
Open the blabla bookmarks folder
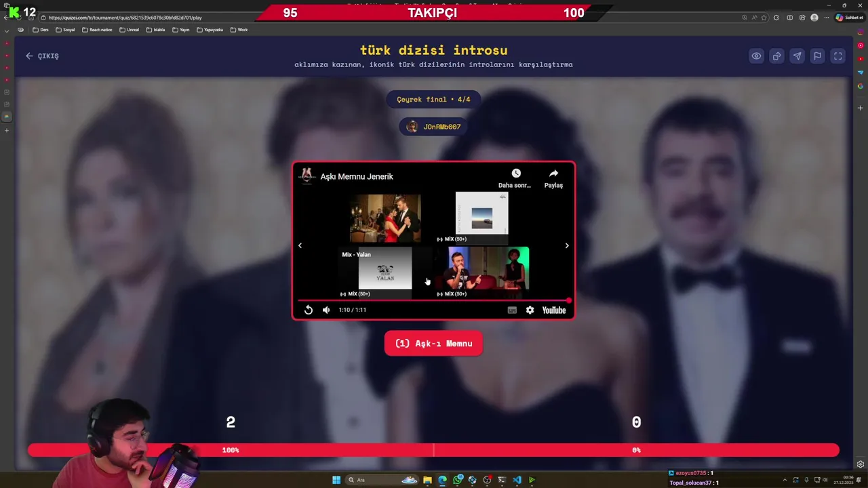156,30
